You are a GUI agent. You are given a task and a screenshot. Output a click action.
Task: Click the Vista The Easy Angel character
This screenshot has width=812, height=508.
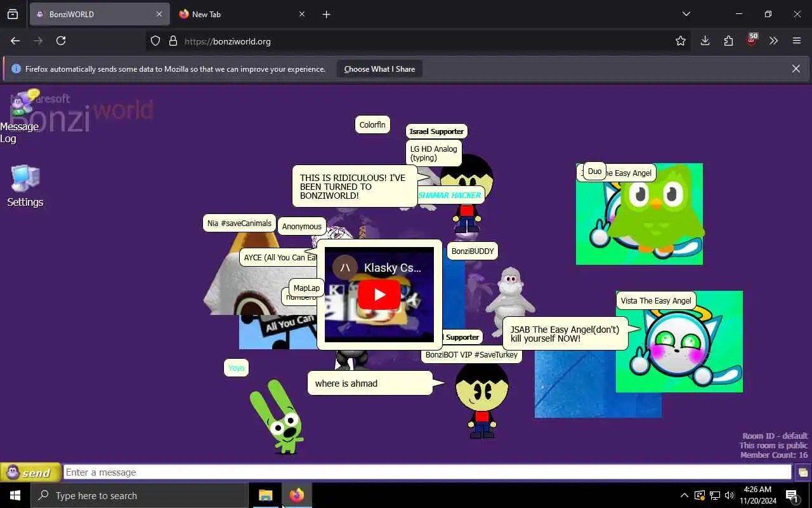pos(679,343)
